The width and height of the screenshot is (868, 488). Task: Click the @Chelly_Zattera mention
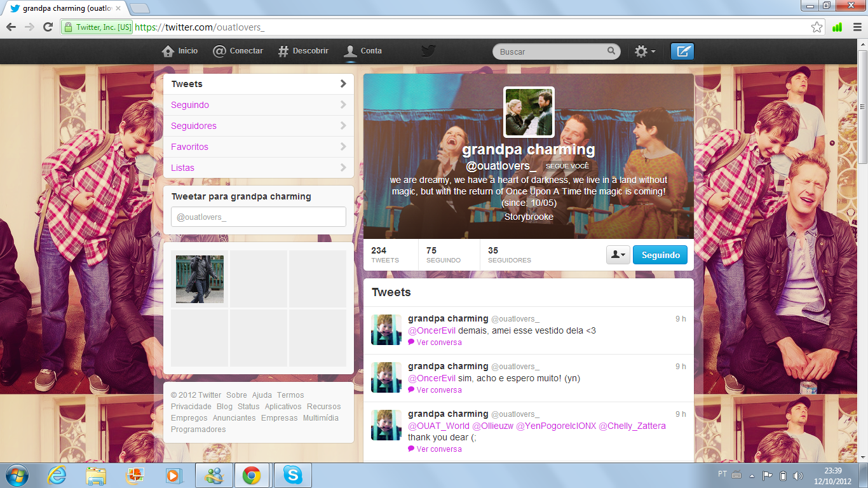click(x=632, y=426)
